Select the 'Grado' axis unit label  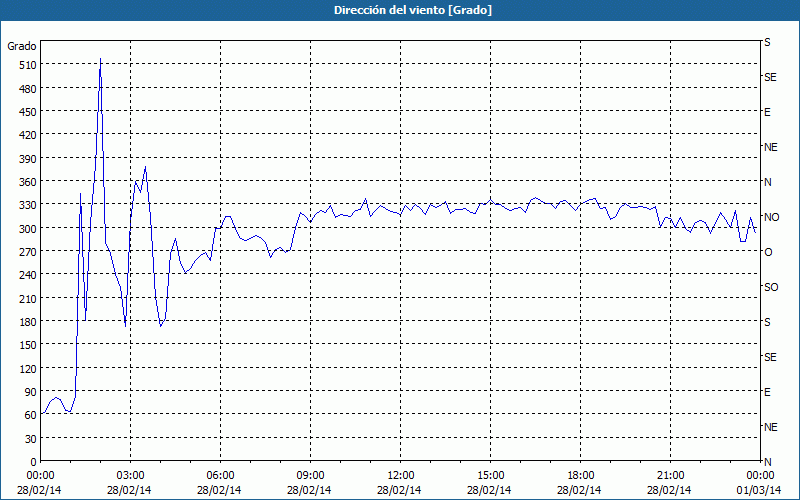click(22, 46)
